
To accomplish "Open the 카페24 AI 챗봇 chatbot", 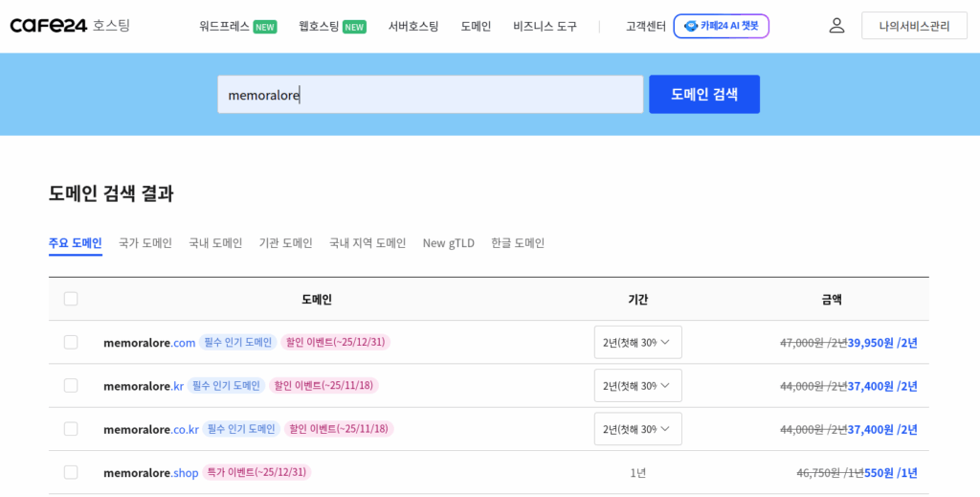I will click(721, 26).
